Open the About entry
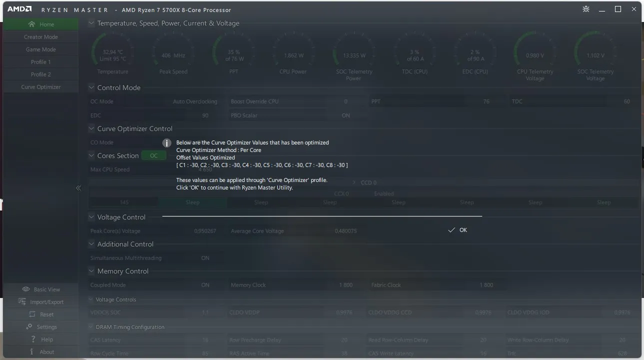 41,352
